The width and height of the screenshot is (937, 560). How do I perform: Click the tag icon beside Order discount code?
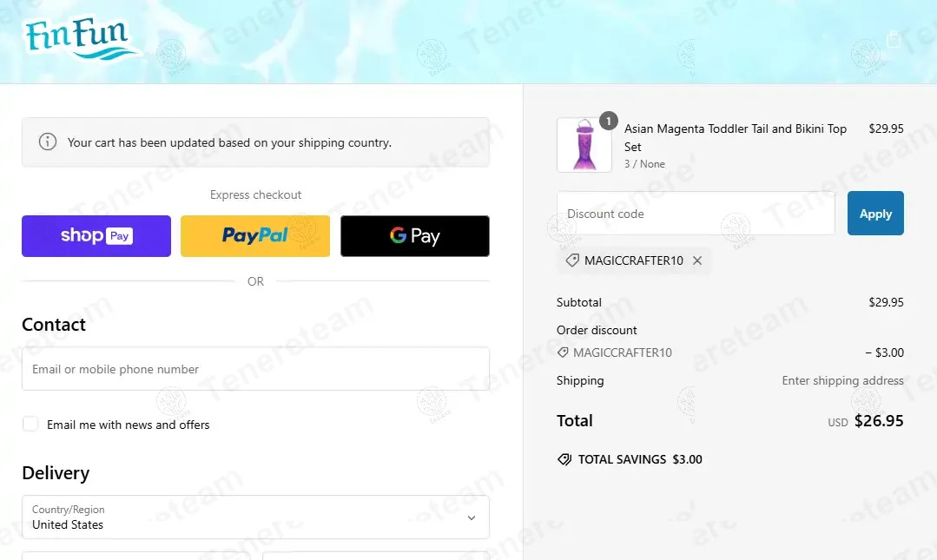pos(564,352)
